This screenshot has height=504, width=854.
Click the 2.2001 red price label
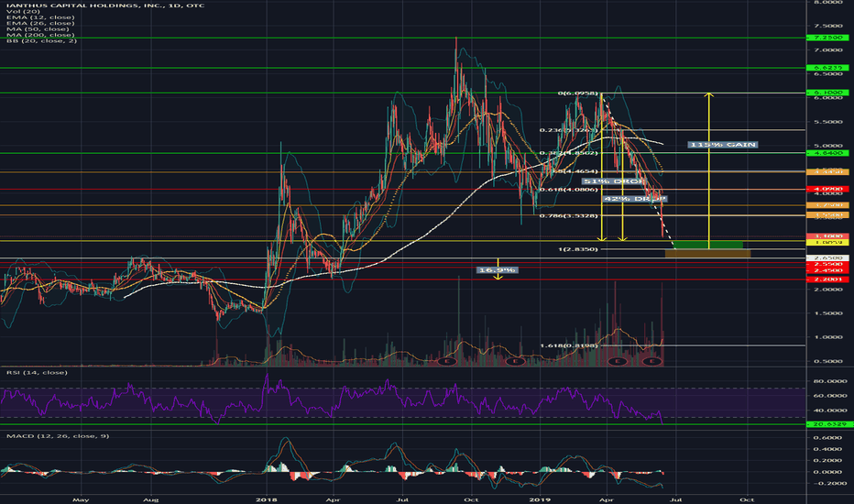point(827,279)
